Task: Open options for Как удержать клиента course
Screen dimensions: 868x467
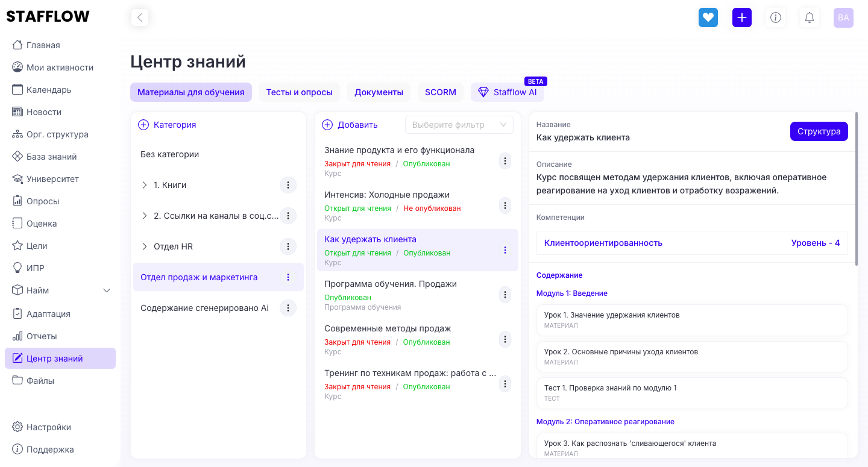Action: 505,250
